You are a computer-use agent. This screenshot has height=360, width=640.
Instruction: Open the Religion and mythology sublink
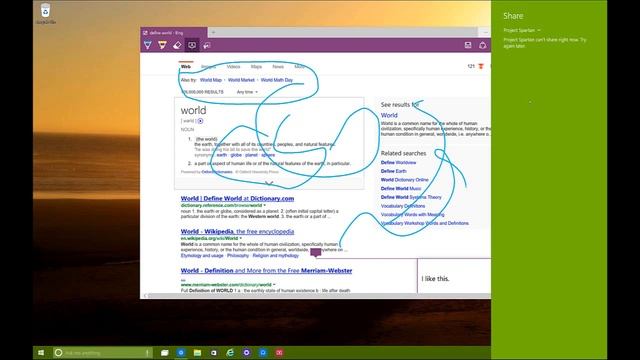click(x=276, y=256)
